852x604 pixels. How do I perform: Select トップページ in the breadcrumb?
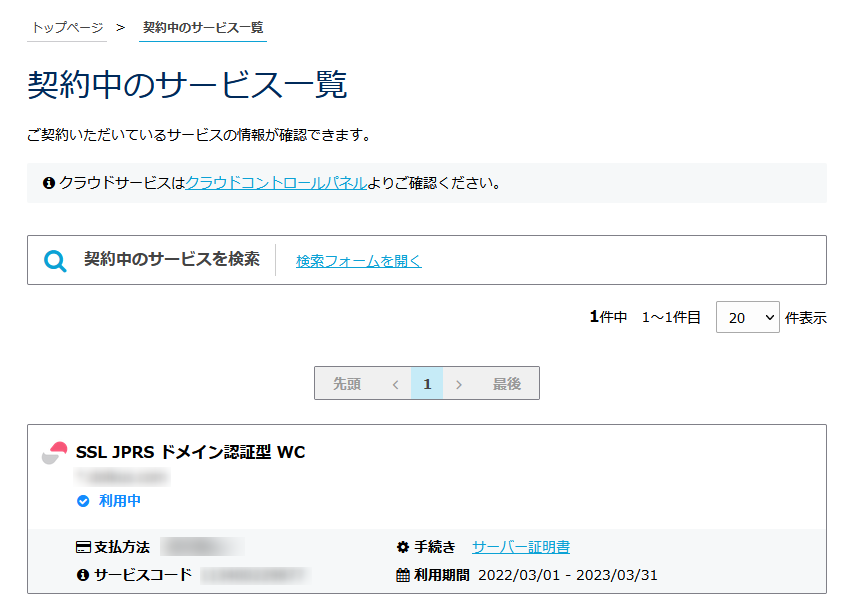coord(66,30)
